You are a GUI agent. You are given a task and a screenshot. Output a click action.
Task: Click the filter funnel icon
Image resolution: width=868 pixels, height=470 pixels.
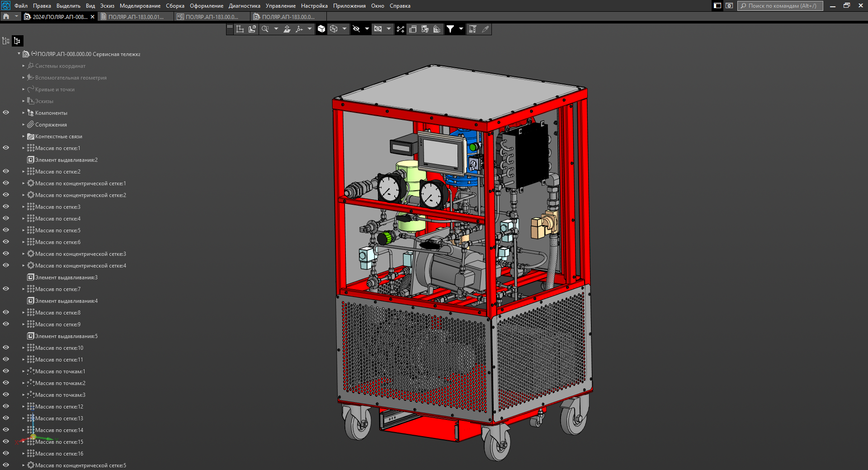[450, 29]
